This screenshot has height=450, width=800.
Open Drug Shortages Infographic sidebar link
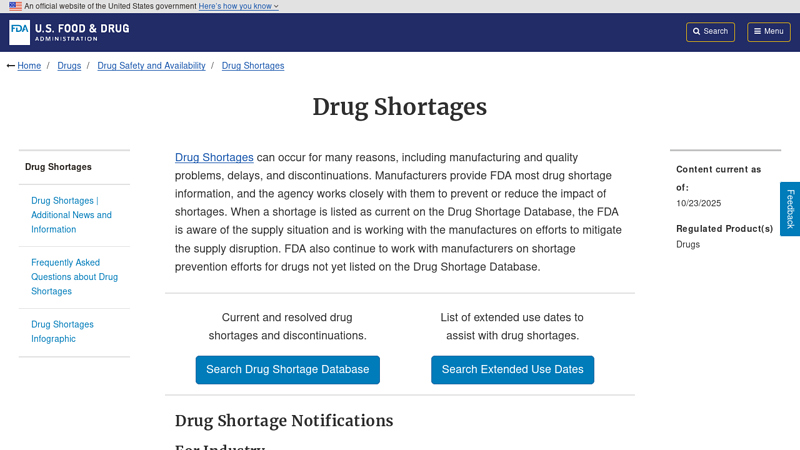coord(62,332)
